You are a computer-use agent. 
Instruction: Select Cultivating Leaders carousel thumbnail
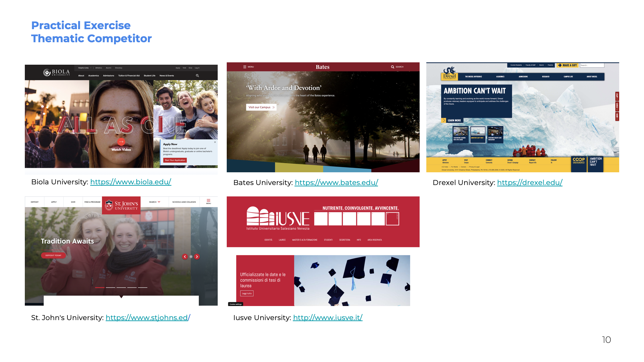click(460, 134)
